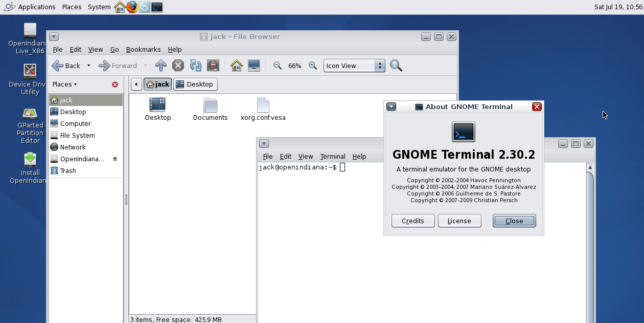Image resolution: width=644 pixels, height=323 pixels.
Task: Select Desktop in Places sidebar
Action: pos(86,112)
